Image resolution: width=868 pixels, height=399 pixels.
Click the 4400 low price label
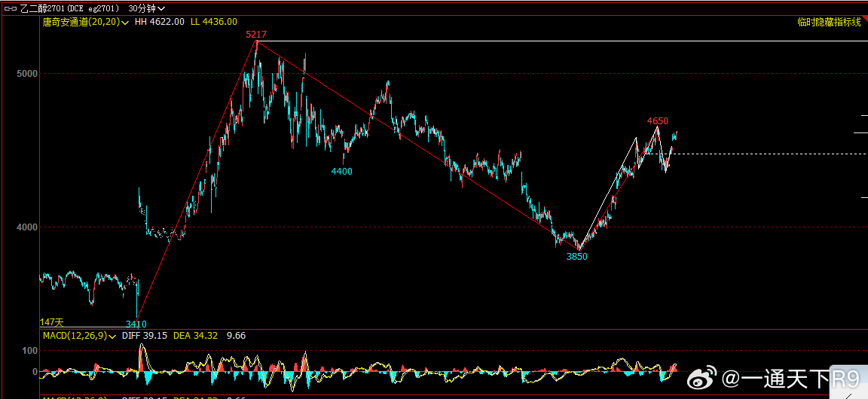click(x=341, y=172)
